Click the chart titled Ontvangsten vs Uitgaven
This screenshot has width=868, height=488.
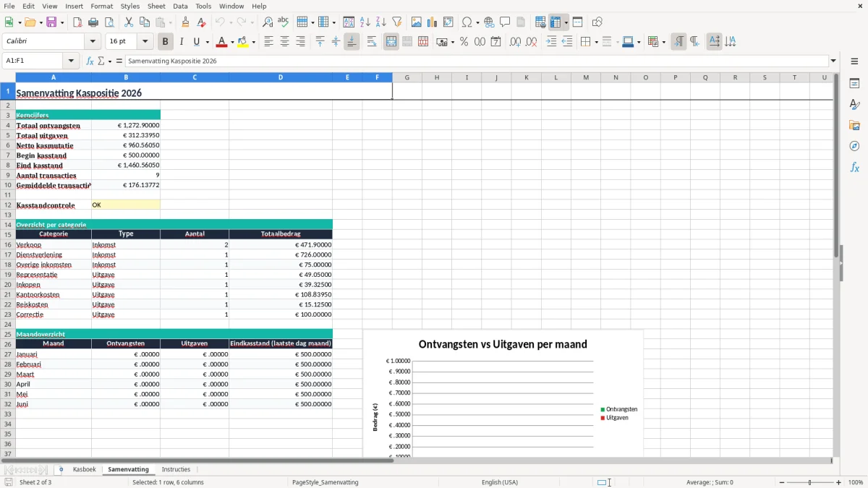pos(503,393)
